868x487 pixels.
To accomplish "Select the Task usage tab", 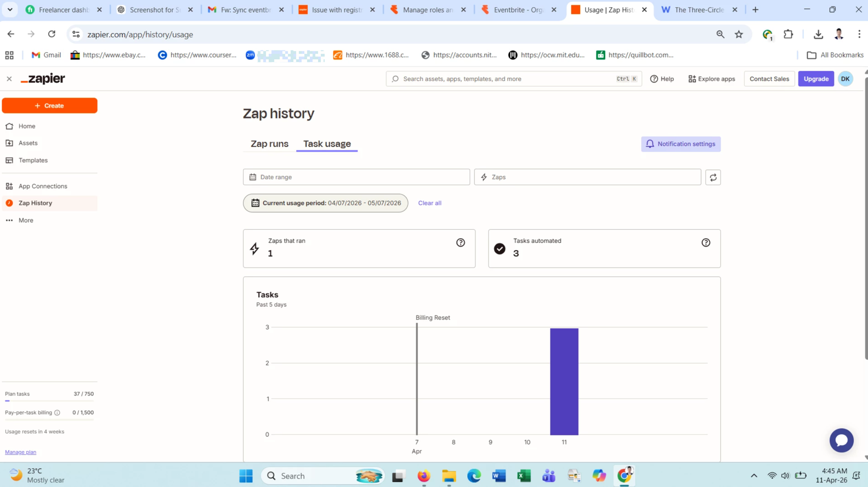I will tap(327, 144).
